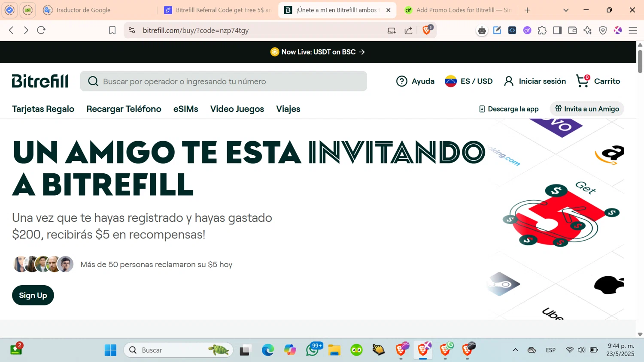Select Descarga la app link
644x362 pixels.
(509, 109)
